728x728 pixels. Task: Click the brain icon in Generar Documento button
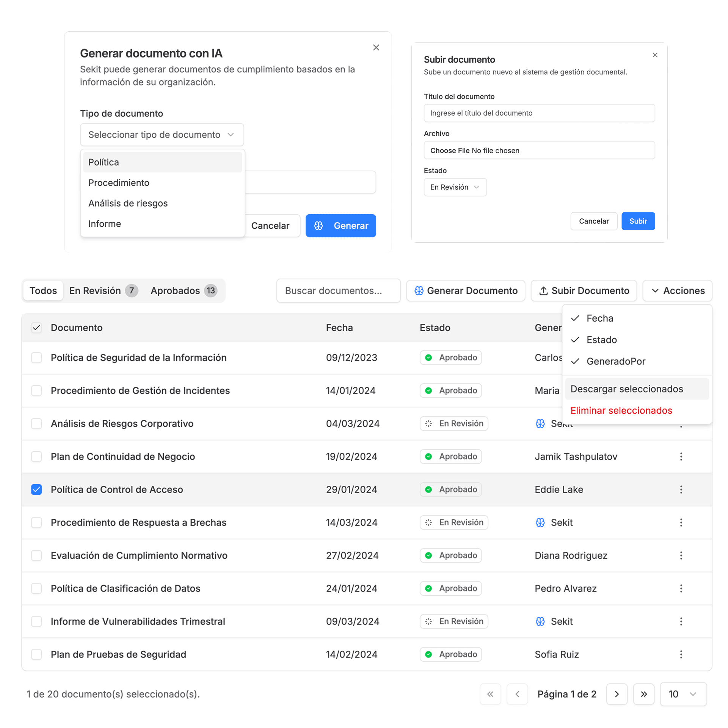419,291
